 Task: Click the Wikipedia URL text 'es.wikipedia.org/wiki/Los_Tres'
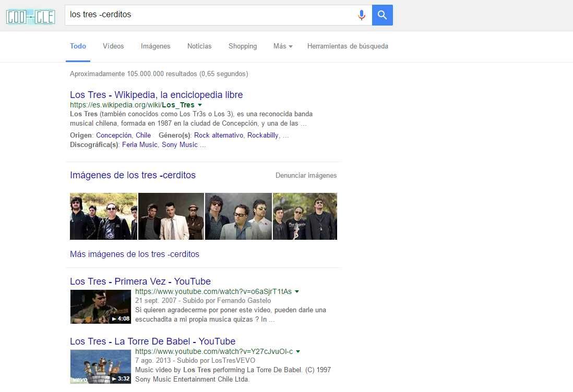coord(132,105)
